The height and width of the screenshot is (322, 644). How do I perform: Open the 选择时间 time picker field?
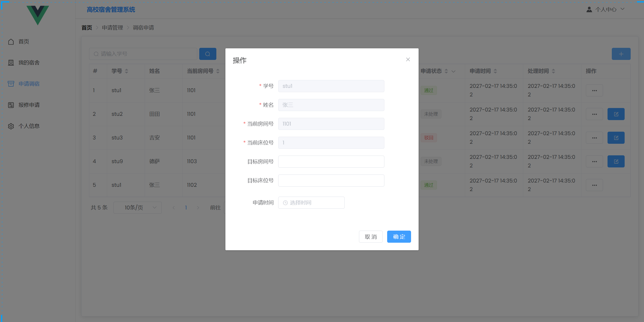coord(311,203)
